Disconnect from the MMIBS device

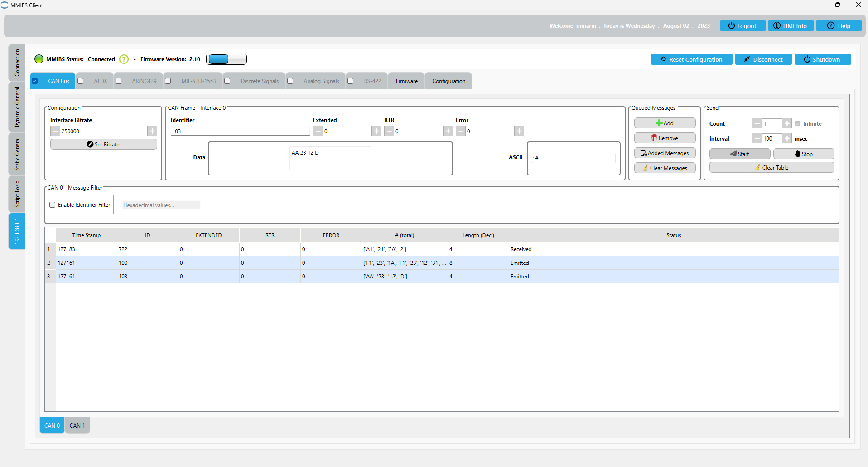coord(763,59)
